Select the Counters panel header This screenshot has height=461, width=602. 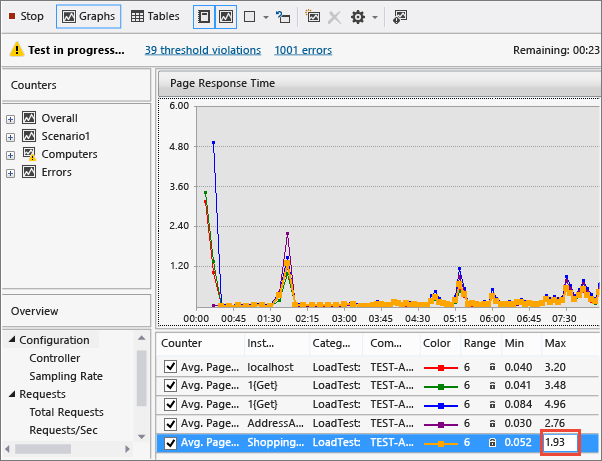point(76,85)
